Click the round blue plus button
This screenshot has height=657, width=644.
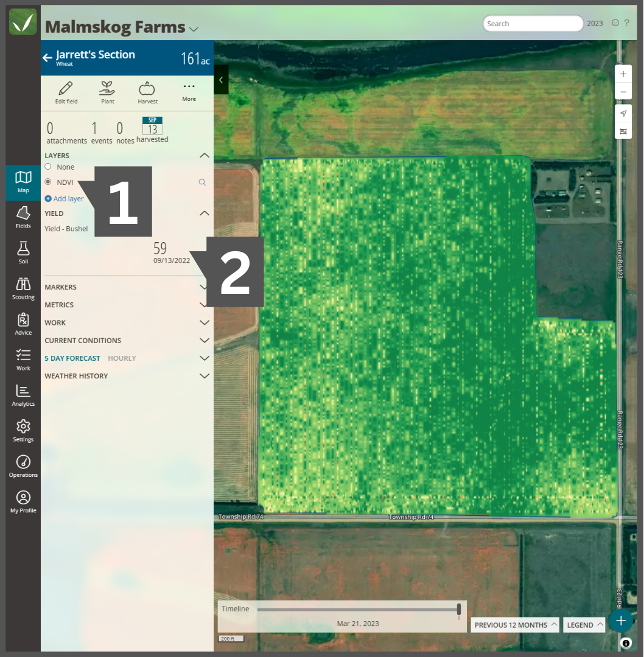click(x=621, y=620)
